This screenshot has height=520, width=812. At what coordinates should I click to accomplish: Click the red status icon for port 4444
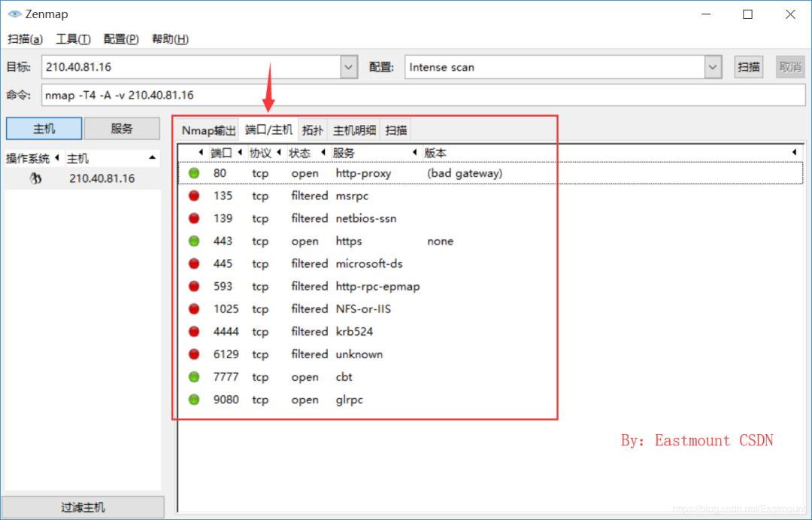[x=194, y=331]
